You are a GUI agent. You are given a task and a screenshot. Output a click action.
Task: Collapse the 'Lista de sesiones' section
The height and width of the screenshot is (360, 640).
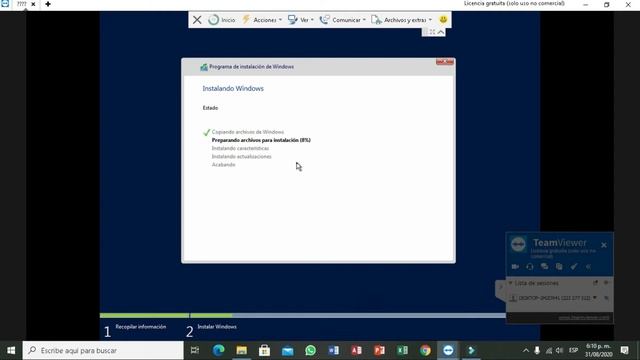point(510,283)
